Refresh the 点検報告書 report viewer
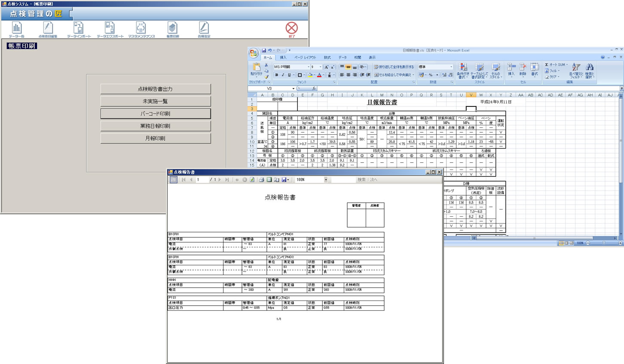 tap(252, 180)
